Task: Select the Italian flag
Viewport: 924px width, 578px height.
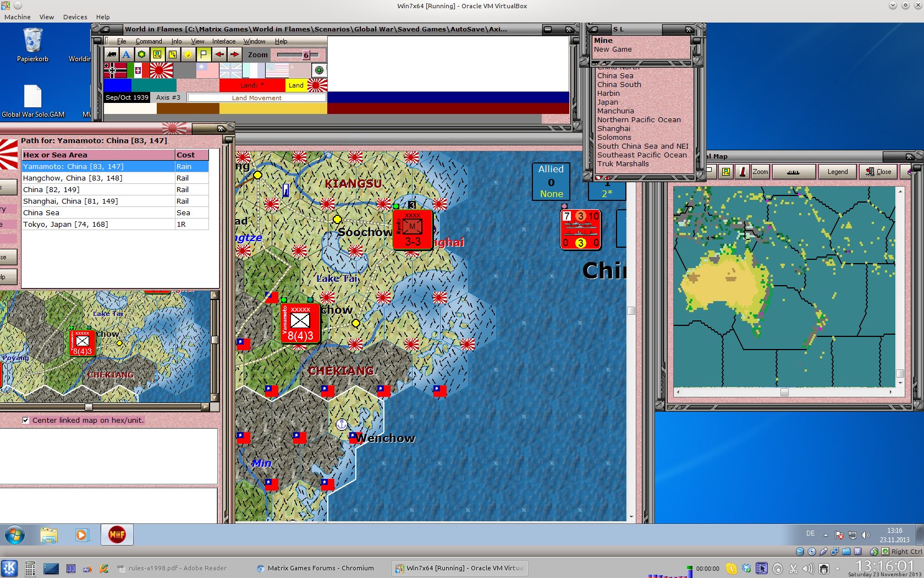Action: (x=138, y=70)
